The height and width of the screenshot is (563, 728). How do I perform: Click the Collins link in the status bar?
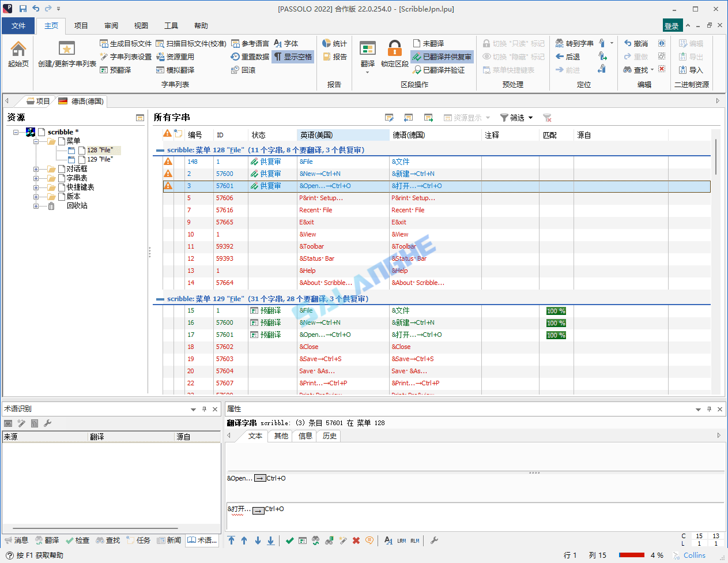[x=693, y=555]
